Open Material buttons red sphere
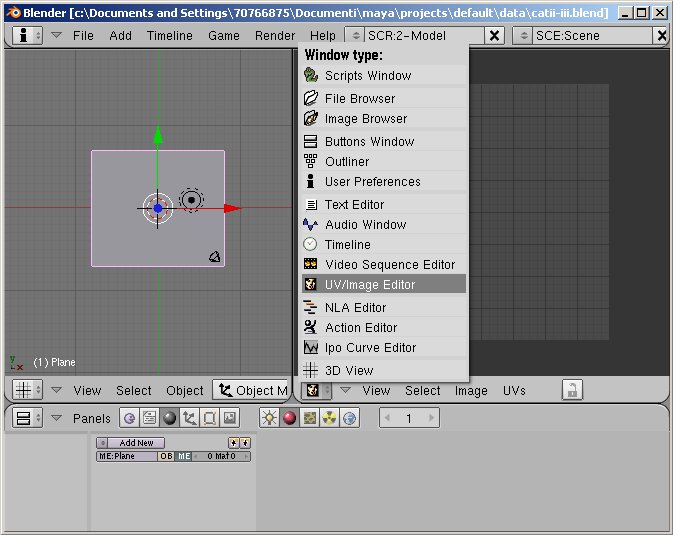 (289, 418)
